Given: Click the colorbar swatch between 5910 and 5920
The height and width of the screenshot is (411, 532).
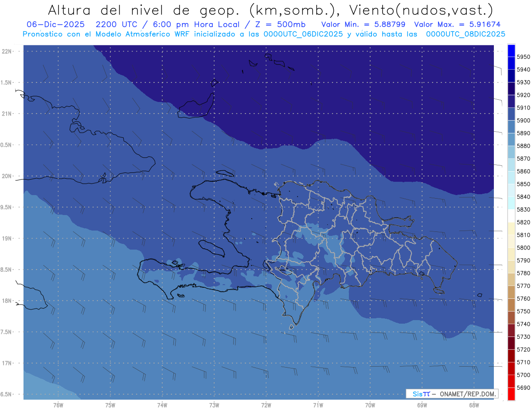Looking at the screenshot, I should (511, 102).
